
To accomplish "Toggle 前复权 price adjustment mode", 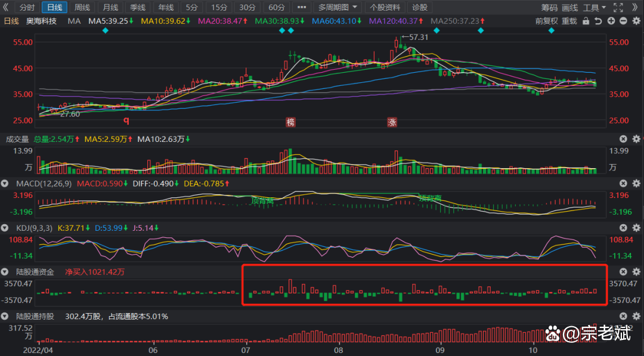I will [x=546, y=21].
